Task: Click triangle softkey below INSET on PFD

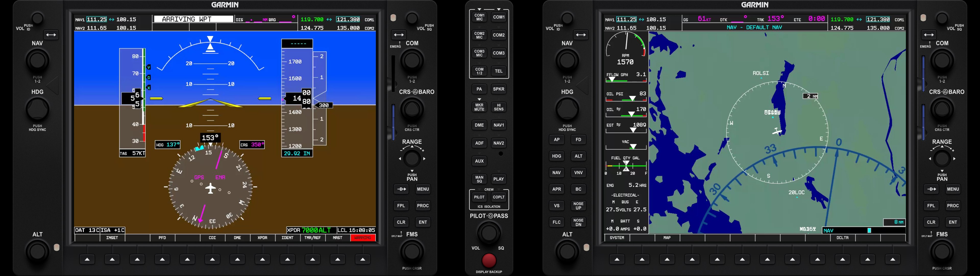Action: click(x=112, y=260)
